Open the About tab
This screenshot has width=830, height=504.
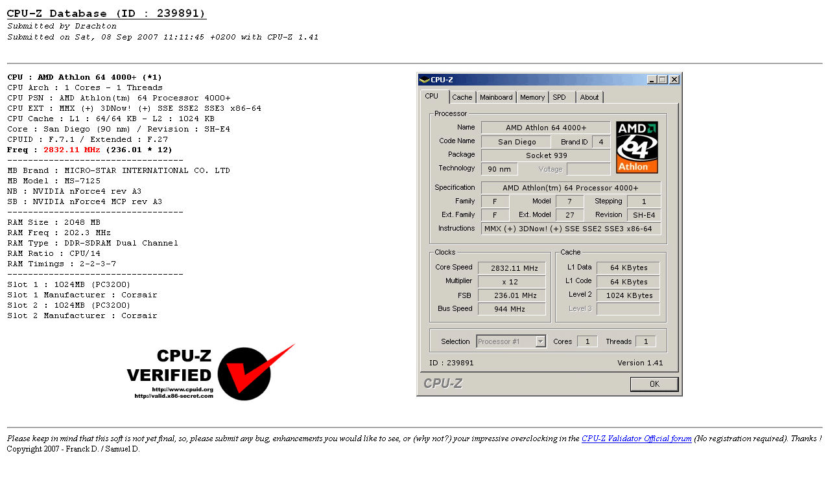click(x=589, y=97)
